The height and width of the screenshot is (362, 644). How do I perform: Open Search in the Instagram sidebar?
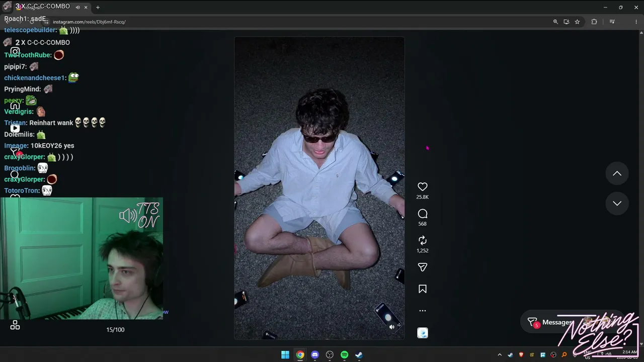click(x=15, y=174)
